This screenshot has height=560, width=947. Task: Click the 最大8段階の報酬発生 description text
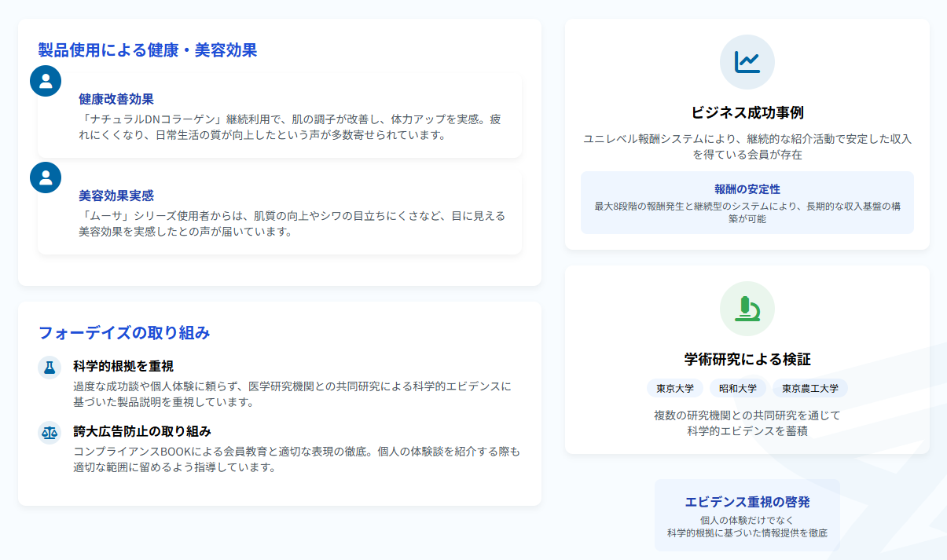[x=747, y=213]
